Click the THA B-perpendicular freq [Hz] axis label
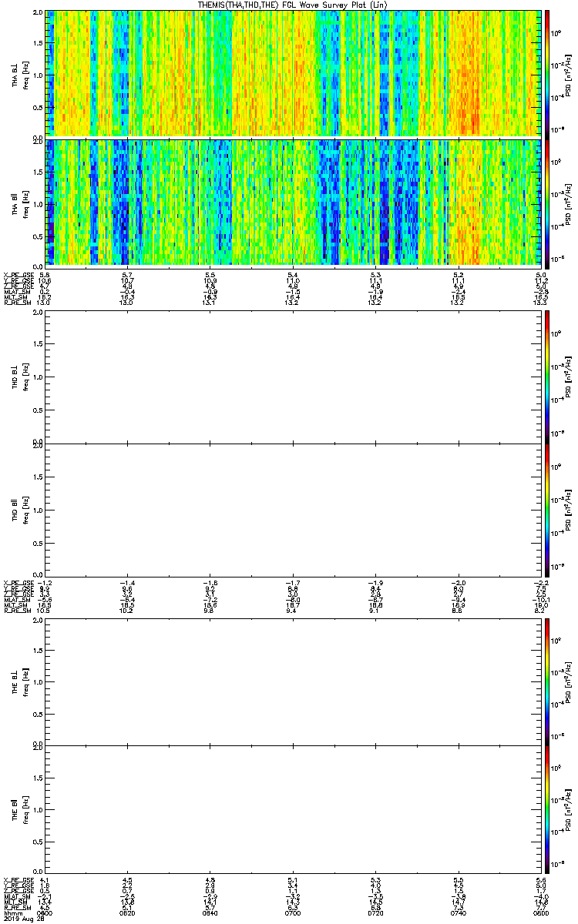The height and width of the screenshot is (924, 578). (25, 74)
